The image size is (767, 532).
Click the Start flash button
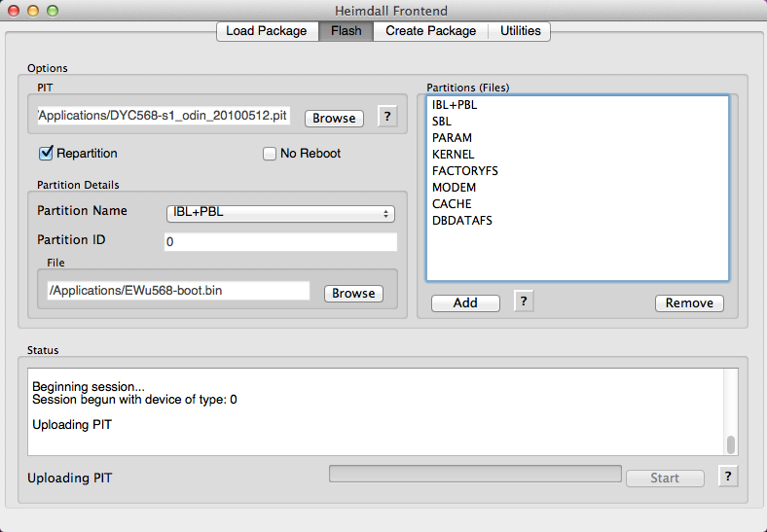point(665,479)
